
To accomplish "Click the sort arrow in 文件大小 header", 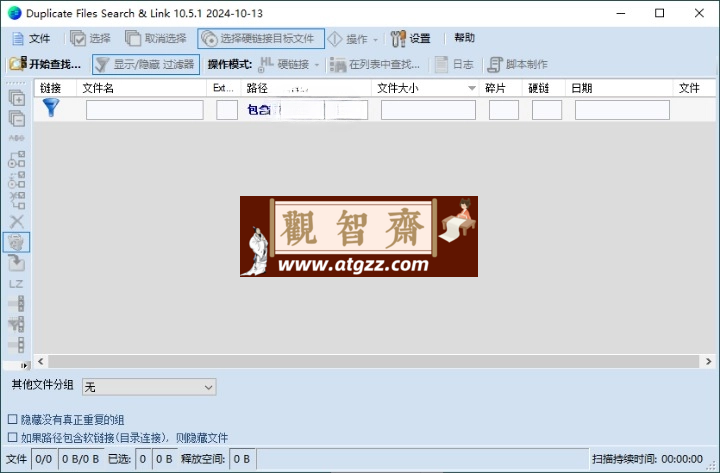I will [x=472, y=88].
